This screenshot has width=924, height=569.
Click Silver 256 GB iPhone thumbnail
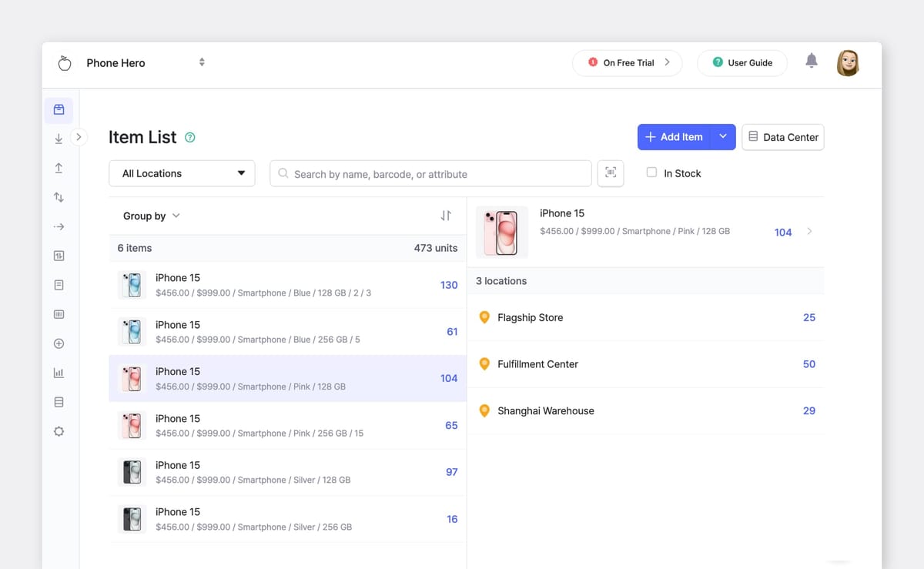132,519
